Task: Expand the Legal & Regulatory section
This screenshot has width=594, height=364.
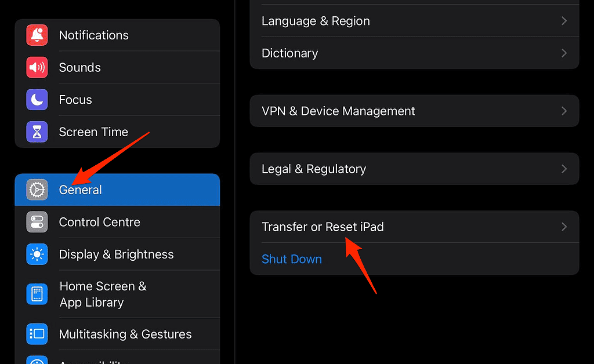Action: coord(414,169)
